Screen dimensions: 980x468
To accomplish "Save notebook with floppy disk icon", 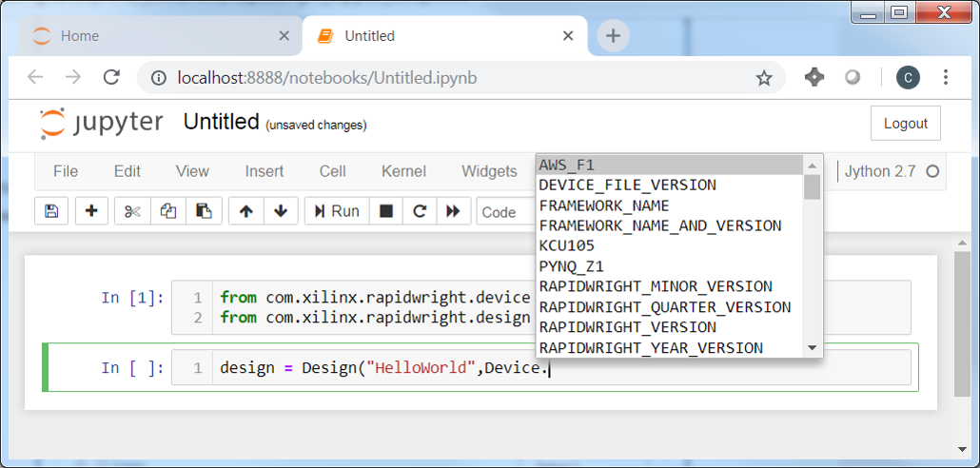I will (51, 211).
